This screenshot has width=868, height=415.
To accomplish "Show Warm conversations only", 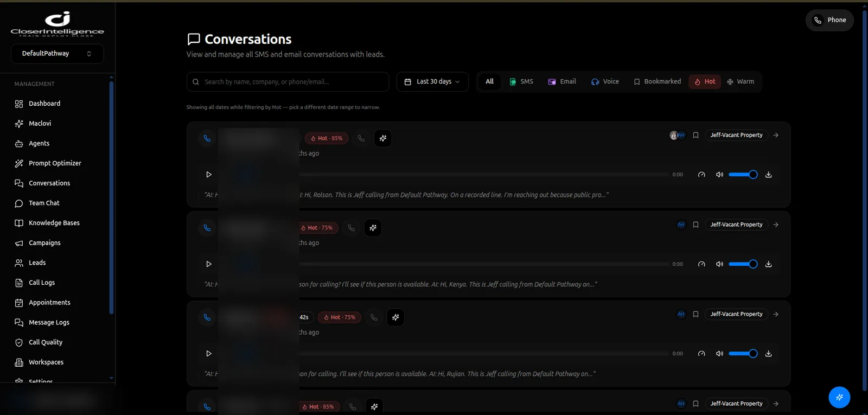I will pos(741,82).
